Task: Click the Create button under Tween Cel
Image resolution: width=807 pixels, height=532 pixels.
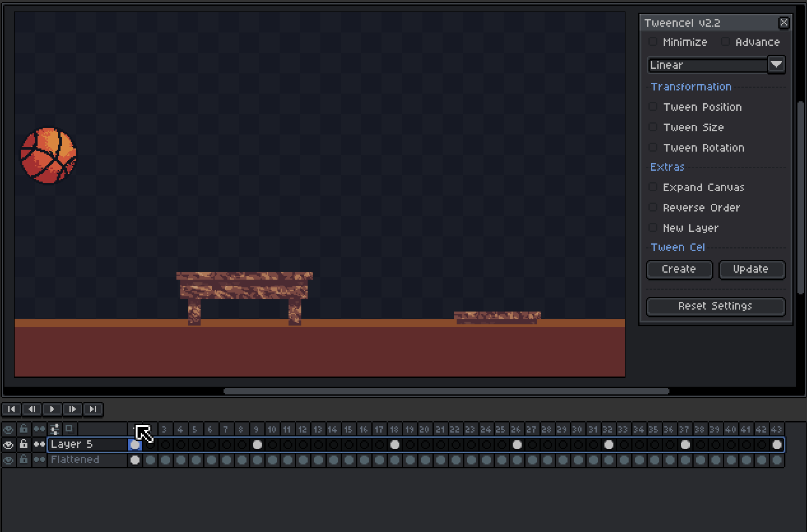Action: pyautogui.click(x=679, y=270)
